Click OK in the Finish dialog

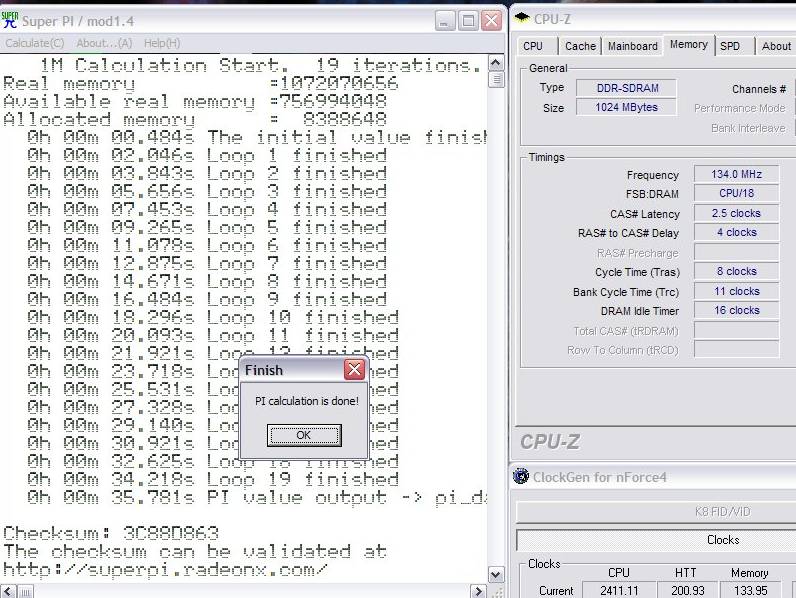[x=304, y=436]
